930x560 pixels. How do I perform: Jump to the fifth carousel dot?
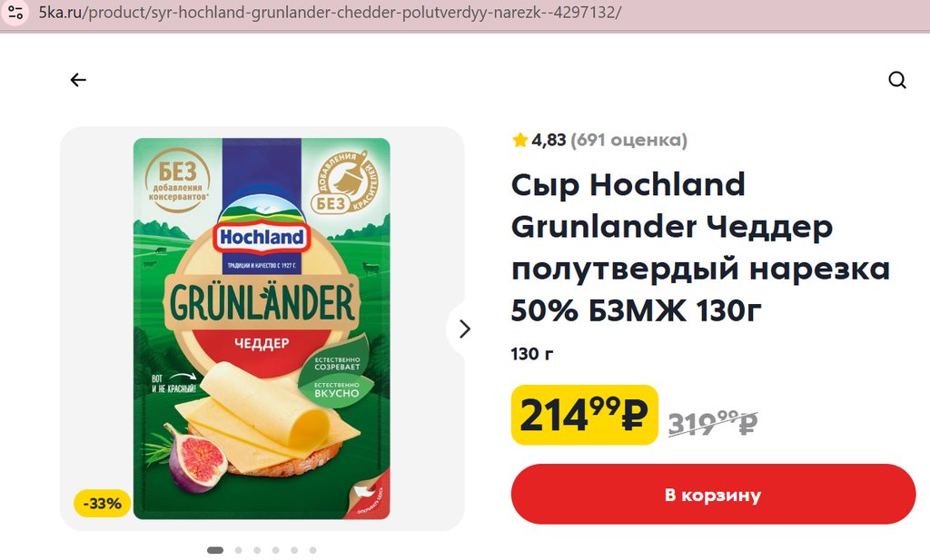point(294,551)
